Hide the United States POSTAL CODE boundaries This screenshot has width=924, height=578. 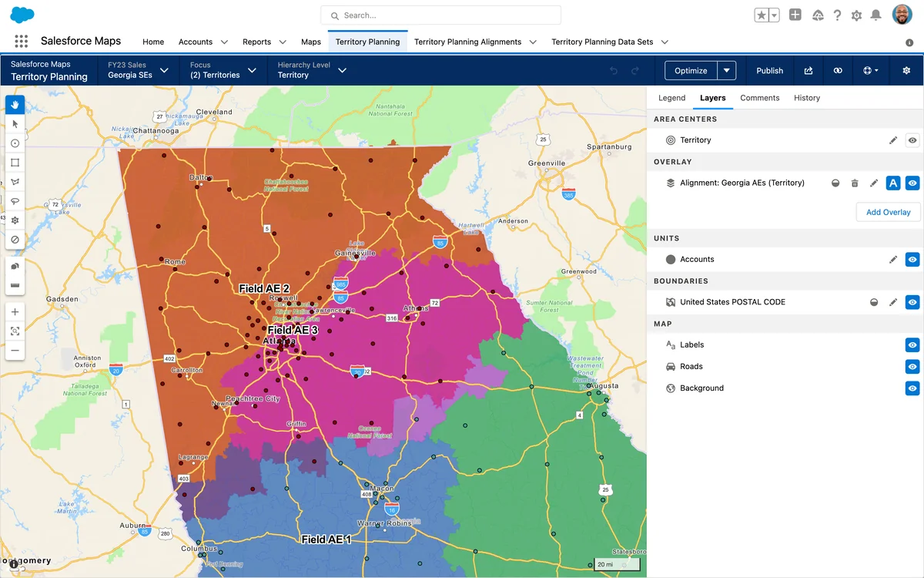(x=912, y=303)
